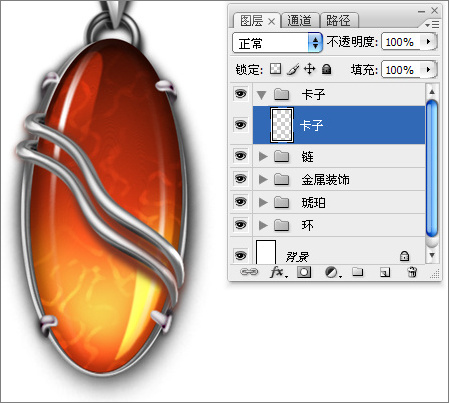Screen dimensions: 449x403
Task: Add a layer mask
Action: click(304, 272)
